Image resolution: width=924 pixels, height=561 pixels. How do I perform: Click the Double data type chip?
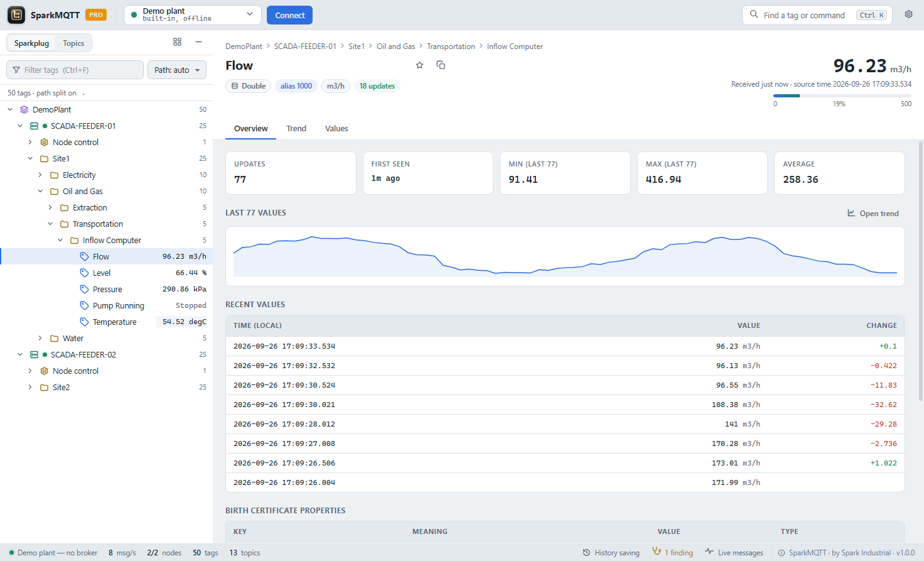[248, 86]
